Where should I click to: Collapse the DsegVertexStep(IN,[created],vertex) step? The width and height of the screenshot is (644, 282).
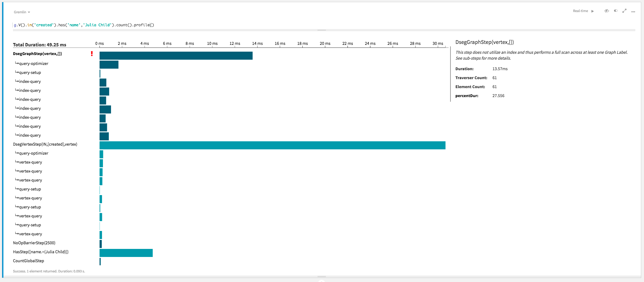[x=45, y=144]
